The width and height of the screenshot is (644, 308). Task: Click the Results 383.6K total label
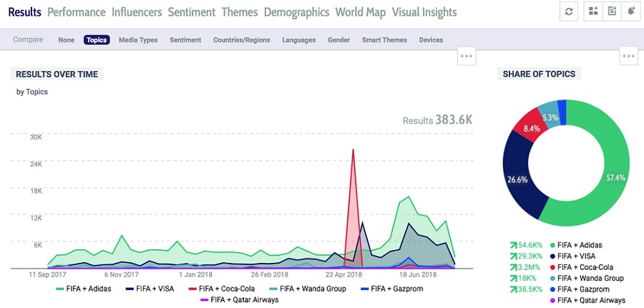pyautogui.click(x=437, y=120)
